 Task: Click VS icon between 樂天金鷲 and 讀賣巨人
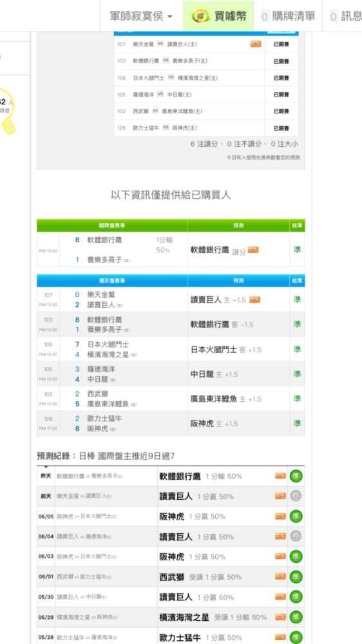[160, 44]
